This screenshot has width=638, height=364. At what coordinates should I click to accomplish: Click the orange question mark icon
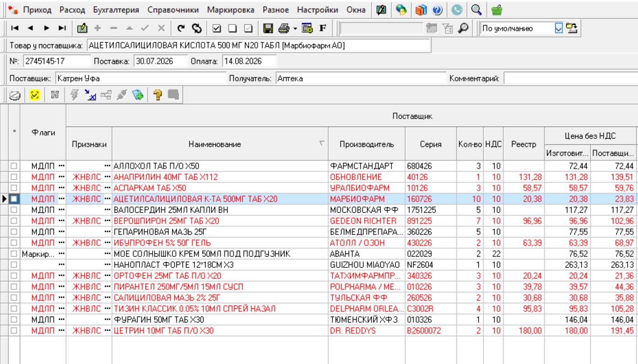coord(157,95)
